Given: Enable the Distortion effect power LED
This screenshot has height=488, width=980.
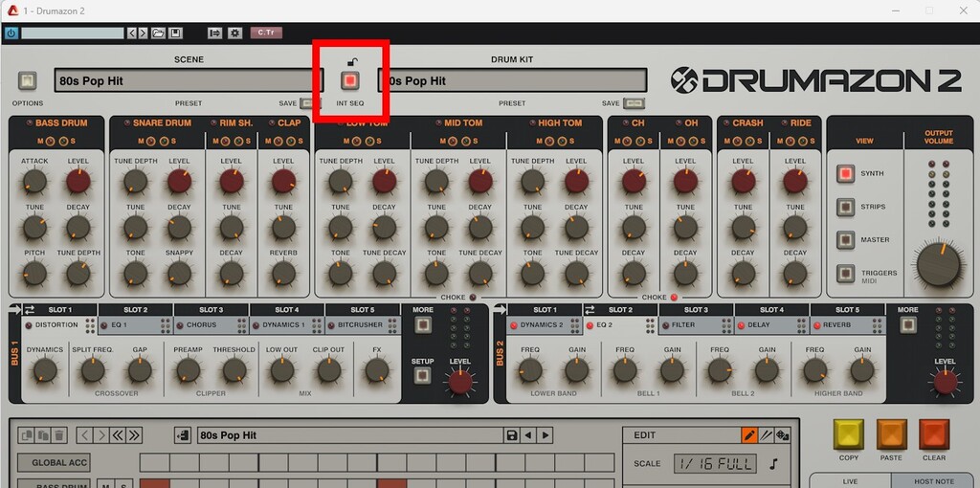Looking at the screenshot, I should point(28,325).
